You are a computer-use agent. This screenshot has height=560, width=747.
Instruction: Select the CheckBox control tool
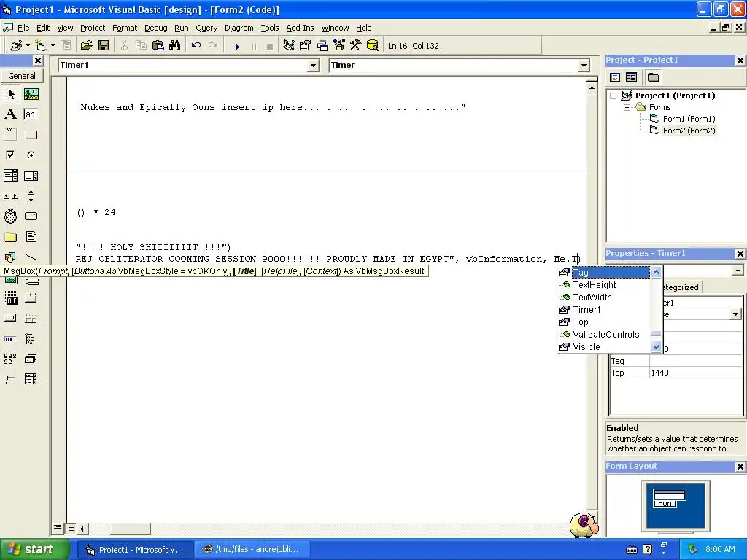(x=10, y=155)
